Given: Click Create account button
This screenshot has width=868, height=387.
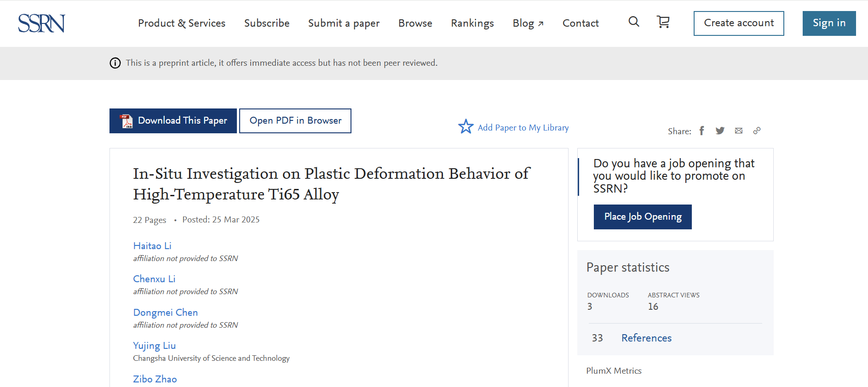Looking at the screenshot, I should point(738,23).
